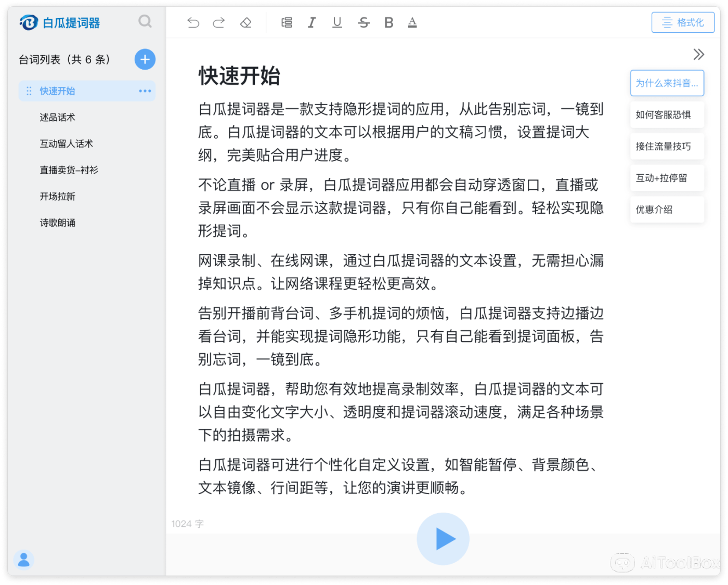Click the outline/structure icon in the toolbar
Screen dimensions: 728x585
pyautogui.click(x=287, y=22)
